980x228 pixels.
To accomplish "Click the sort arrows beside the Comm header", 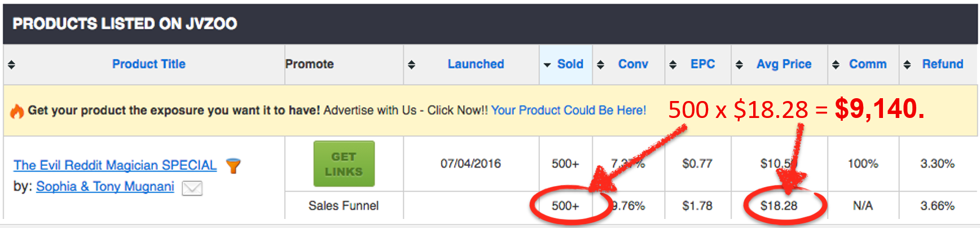I will click(x=836, y=65).
